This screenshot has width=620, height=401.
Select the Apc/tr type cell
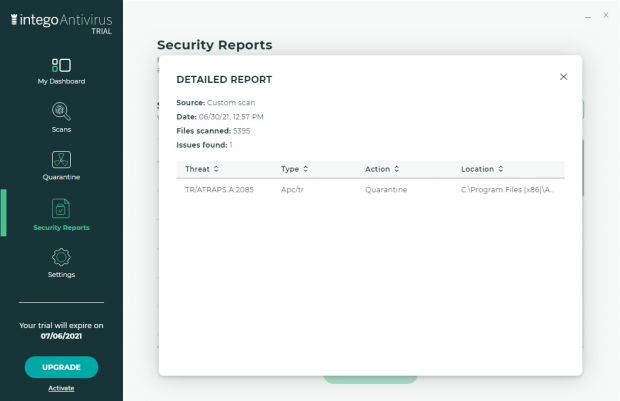point(292,189)
